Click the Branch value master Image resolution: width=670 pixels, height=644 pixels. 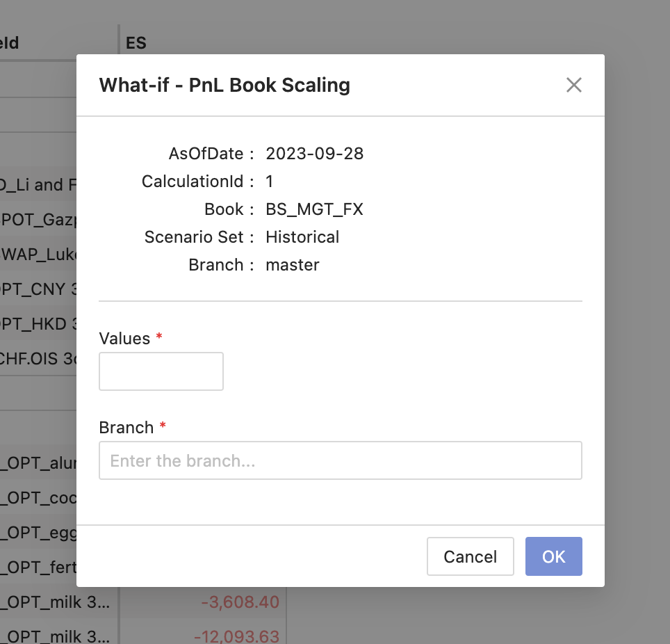pos(292,265)
